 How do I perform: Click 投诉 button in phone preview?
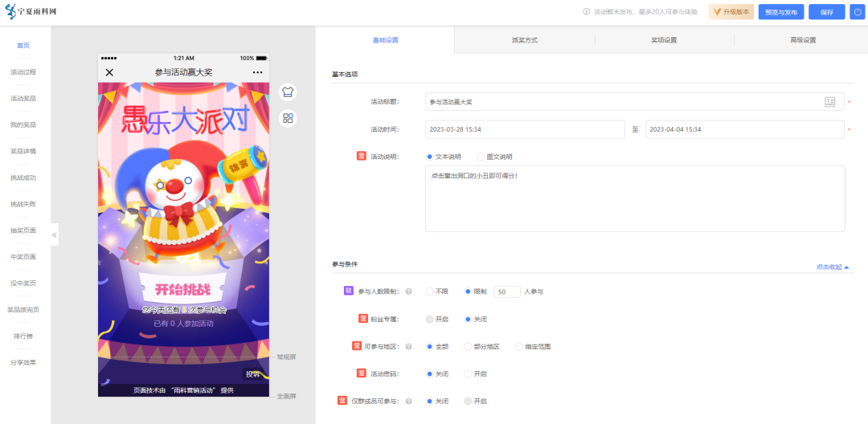[253, 374]
